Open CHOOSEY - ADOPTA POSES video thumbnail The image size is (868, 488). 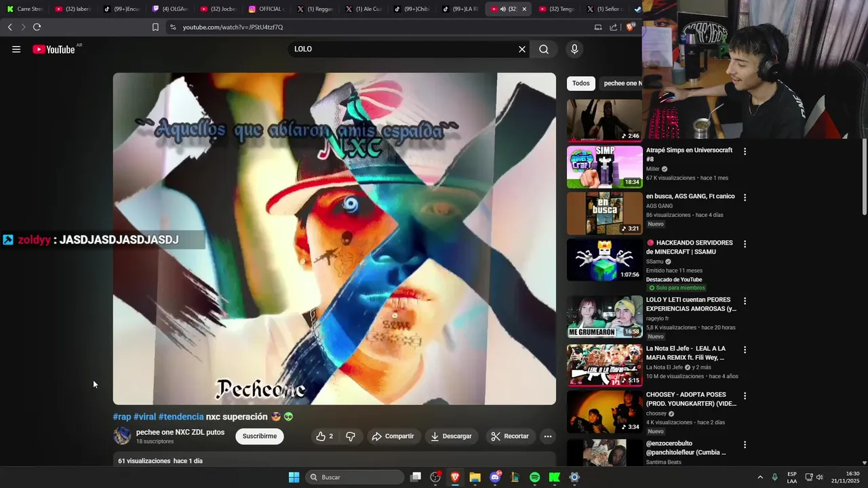pos(604,411)
